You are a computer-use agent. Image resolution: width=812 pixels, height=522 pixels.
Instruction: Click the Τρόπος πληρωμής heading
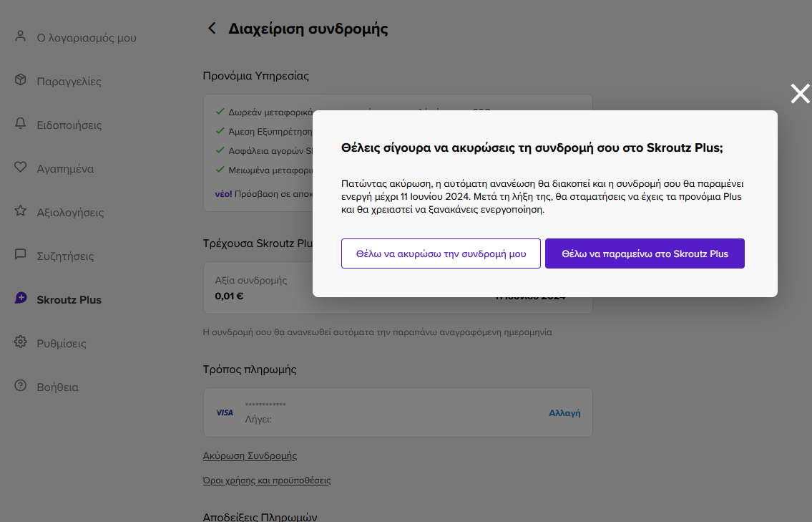[250, 369]
